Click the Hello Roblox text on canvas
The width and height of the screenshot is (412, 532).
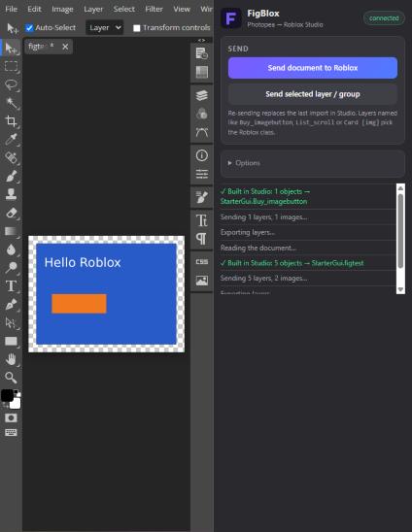tap(83, 263)
